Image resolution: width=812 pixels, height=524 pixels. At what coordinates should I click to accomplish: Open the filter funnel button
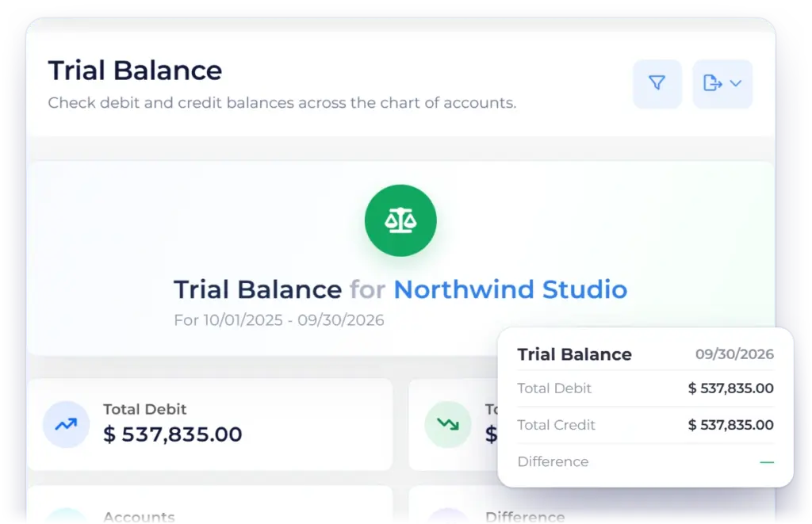click(657, 84)
